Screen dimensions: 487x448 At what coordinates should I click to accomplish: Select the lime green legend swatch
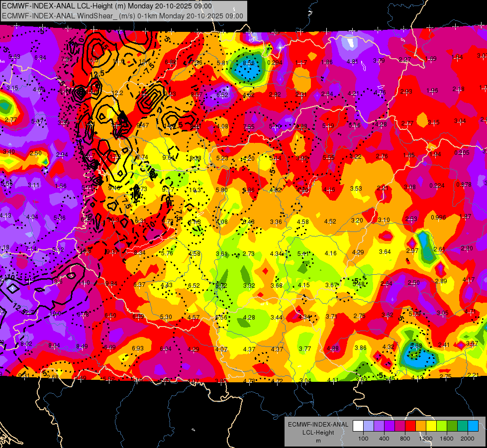pos(442,426)
